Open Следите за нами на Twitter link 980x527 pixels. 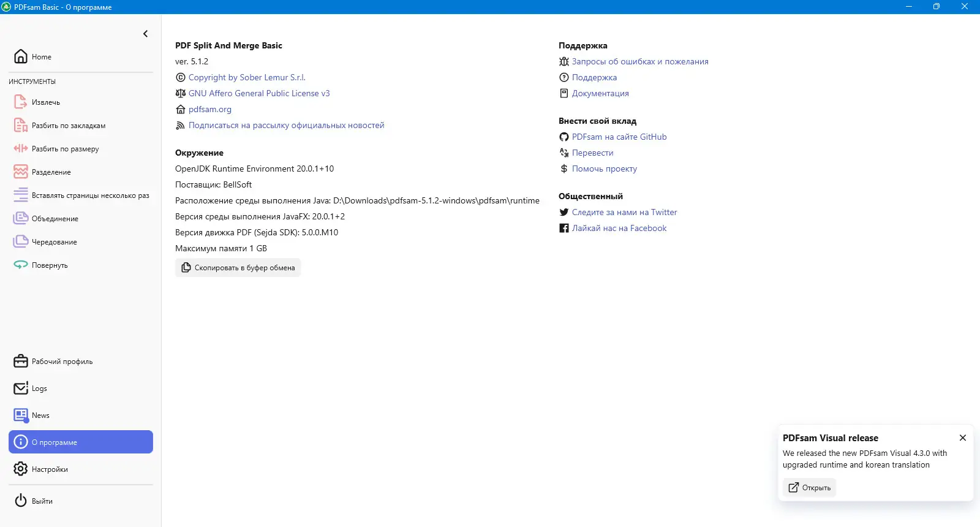click(624, 212)
